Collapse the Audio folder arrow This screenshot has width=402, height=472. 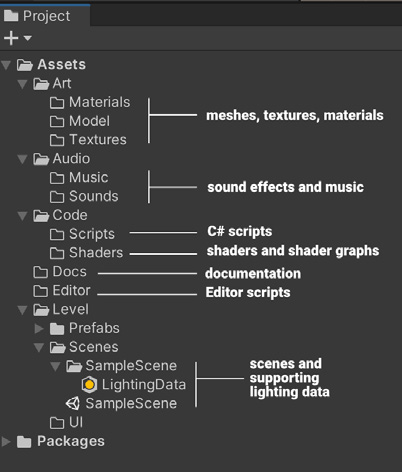pos(22,159)
